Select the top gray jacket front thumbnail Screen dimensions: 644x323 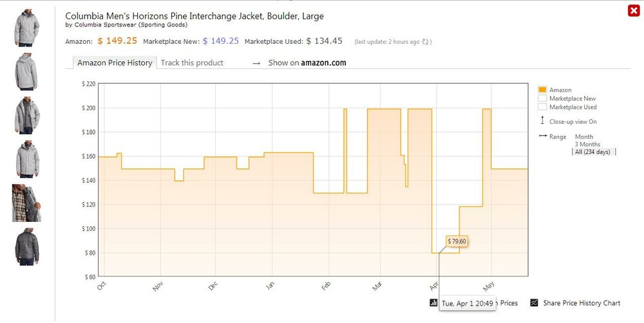(27, 27)
